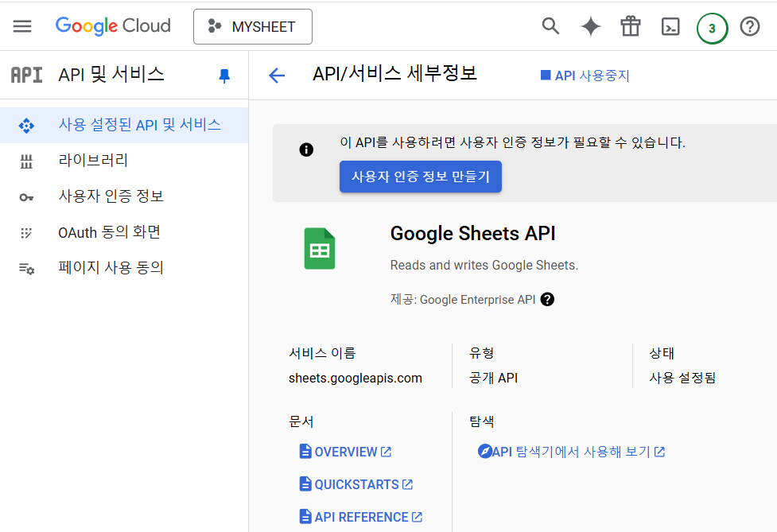This screenshot has width=777, height=532.
Task: Open 사용자 인증 정보 sidebar item
Action: [124, 196]
